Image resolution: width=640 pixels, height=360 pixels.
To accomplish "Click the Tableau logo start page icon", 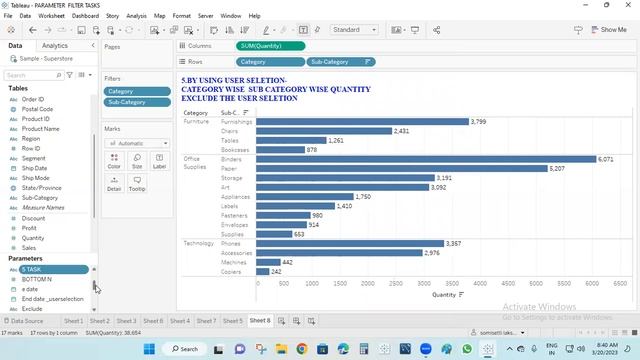I will (x=11, y=30).
